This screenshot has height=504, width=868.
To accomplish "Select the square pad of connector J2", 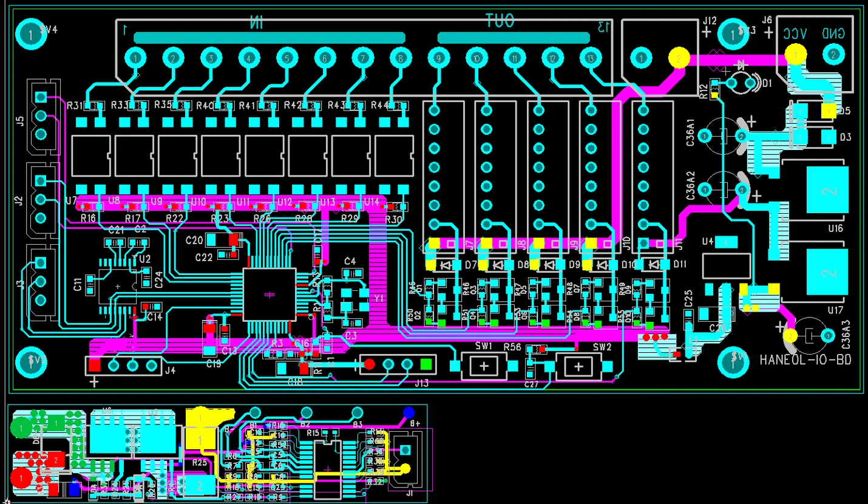I will [x=41, y=180].
